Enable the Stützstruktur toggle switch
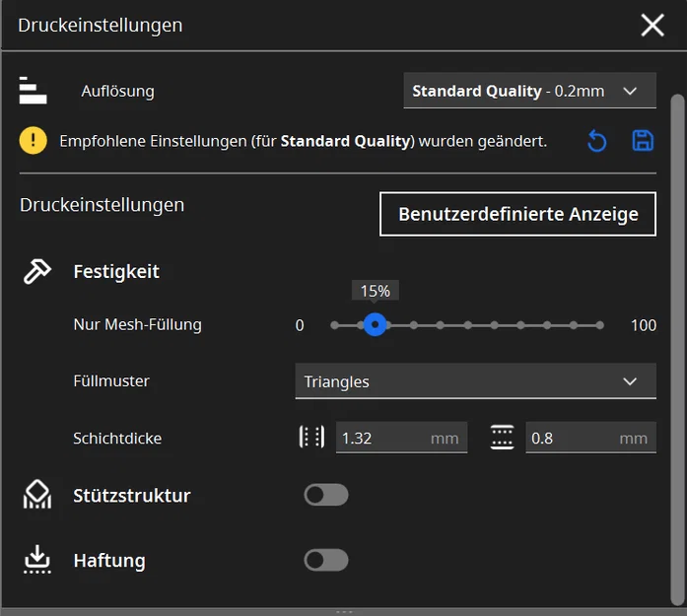The image size is (687, 616). [x=326, y=495]
